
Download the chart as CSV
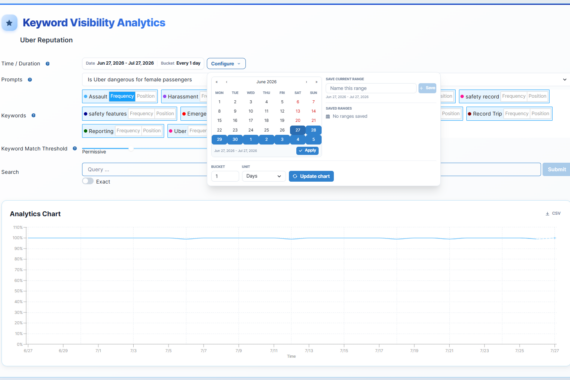click(553, 213)
